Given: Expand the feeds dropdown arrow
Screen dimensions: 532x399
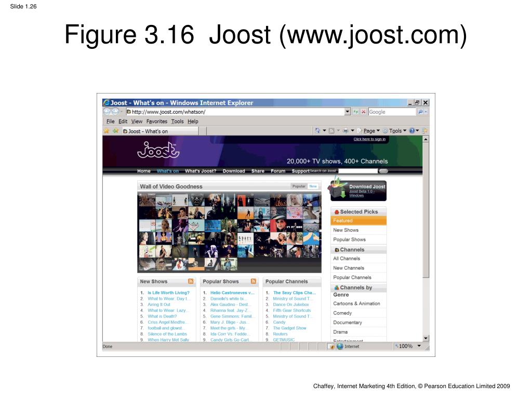Looking at the screenshot, I should click(x=338, y=130).
